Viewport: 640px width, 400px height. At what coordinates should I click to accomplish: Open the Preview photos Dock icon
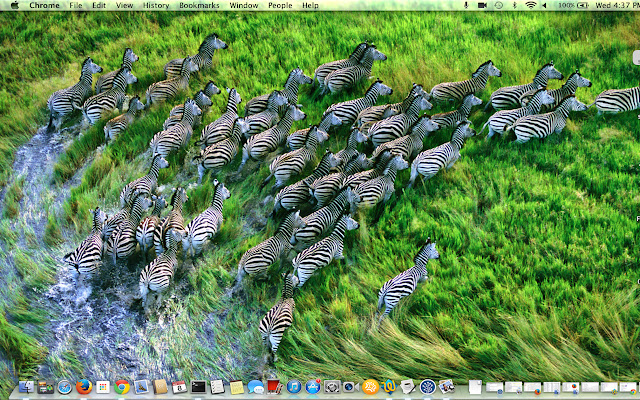click(447, 387)
